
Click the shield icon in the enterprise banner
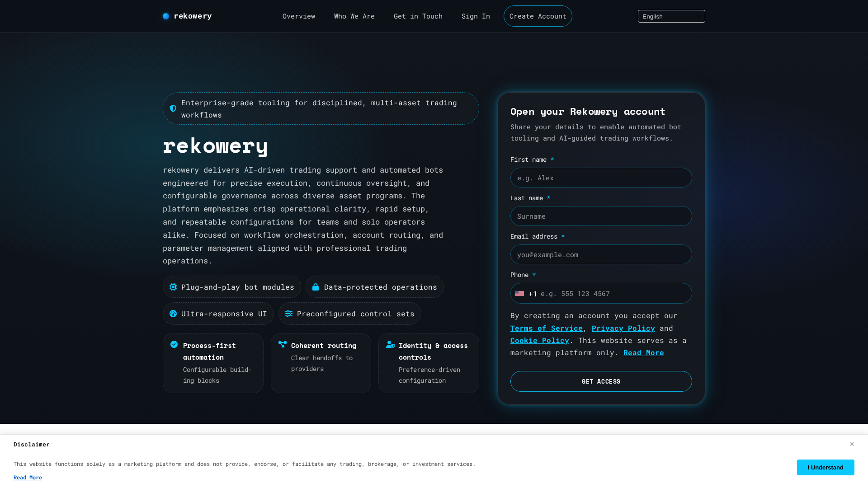point(173,108)
